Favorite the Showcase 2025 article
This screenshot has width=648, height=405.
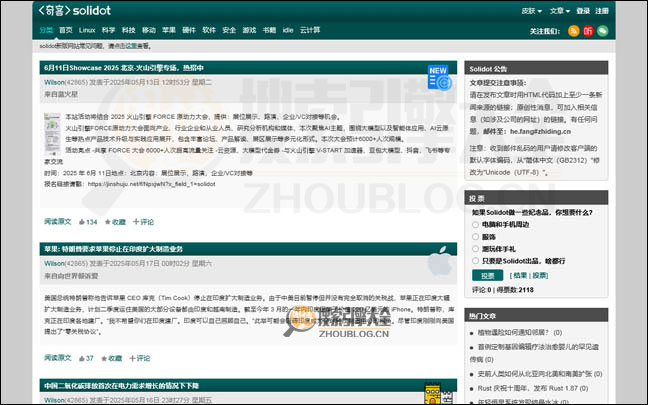point(115,222)
